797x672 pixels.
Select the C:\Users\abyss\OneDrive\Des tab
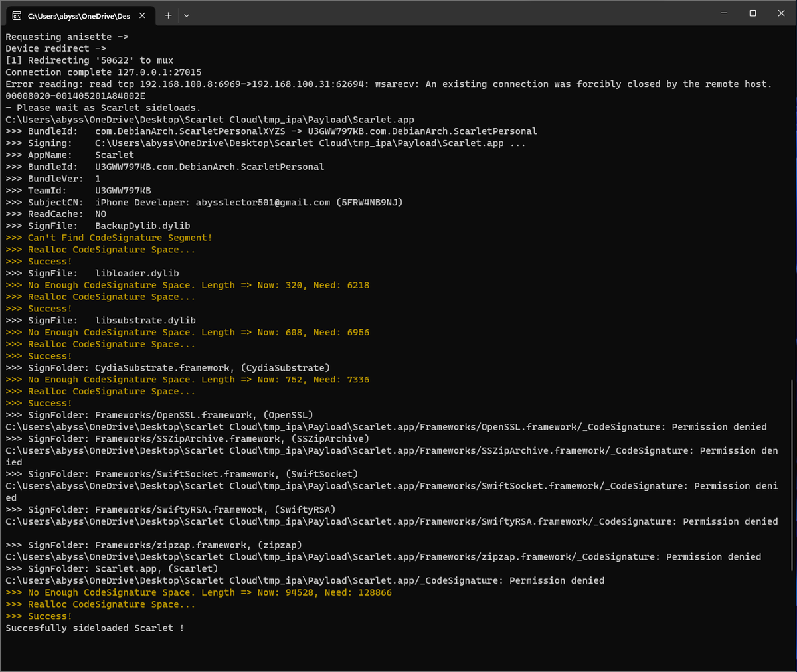coord(80,15)
